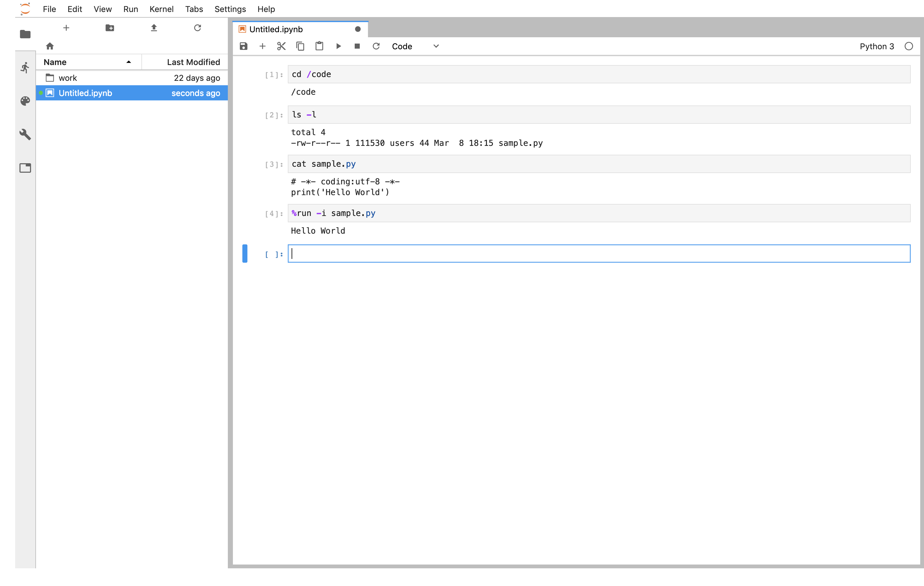The width and height of the screenshot is (924, 586).
Task: Toggle the open tabs sidebar panel
Action: pyautogui.click(x=25, y=168)
